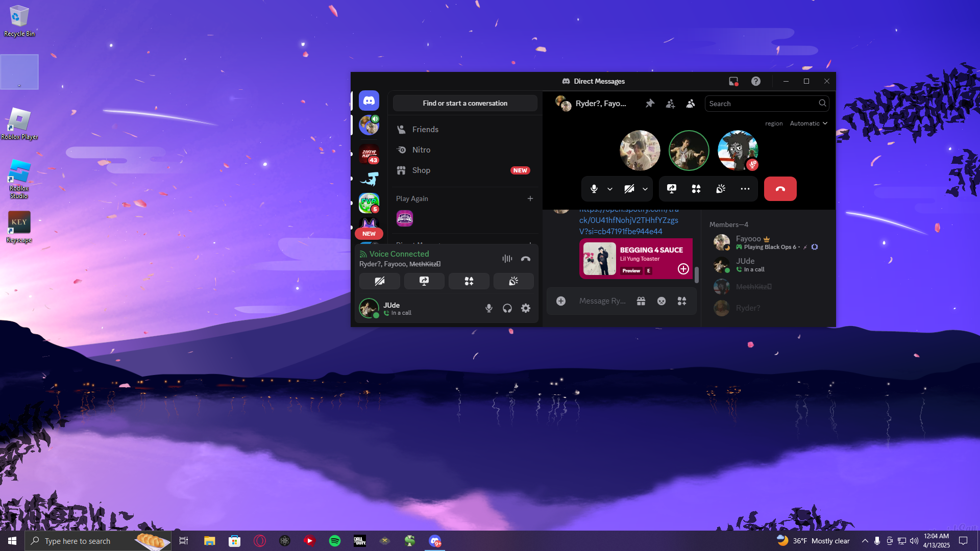Click the BEGGING 4 SAUCE album cover
This screenshot has width=980, height=551.
pyautogui.click(x=600, y=259)
